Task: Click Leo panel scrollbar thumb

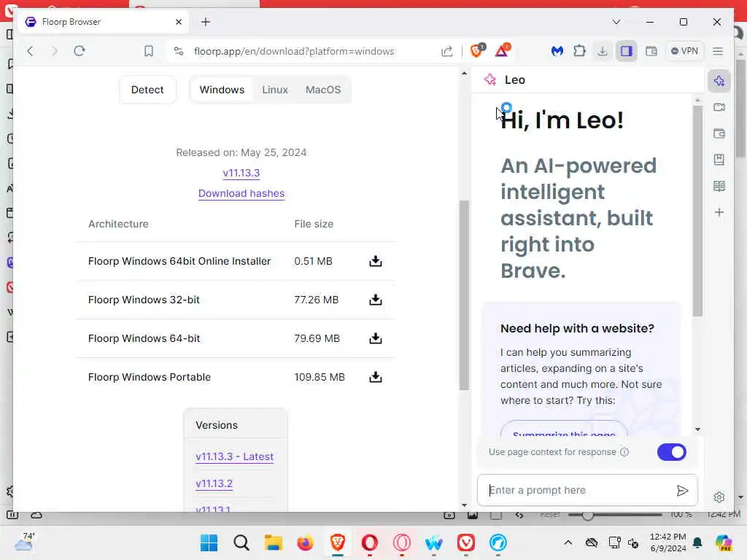Action: [697, 211]
